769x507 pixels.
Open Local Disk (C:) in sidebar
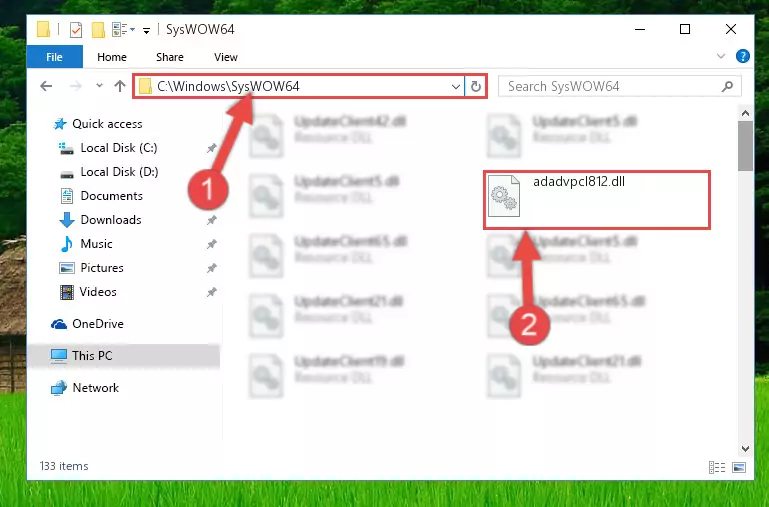point(119,148)
